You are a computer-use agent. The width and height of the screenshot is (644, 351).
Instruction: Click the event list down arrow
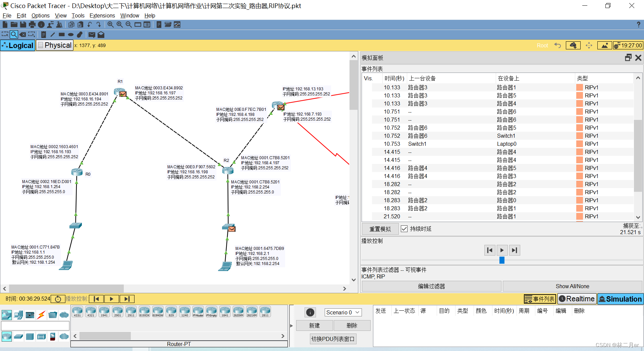(x=638, y=217)
